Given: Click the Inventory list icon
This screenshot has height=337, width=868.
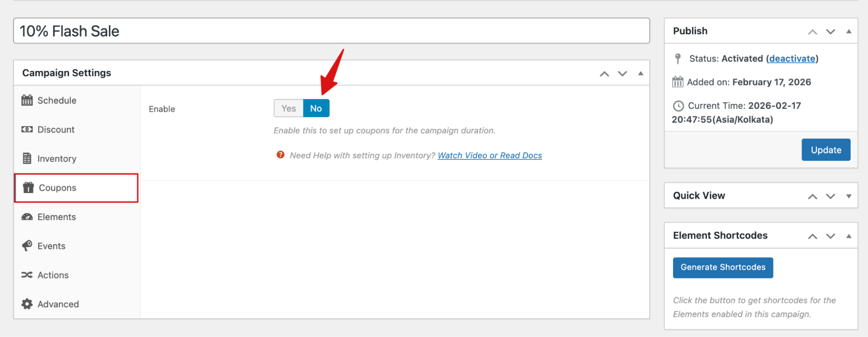Looking at the screenshot, I should pos(27,158).
